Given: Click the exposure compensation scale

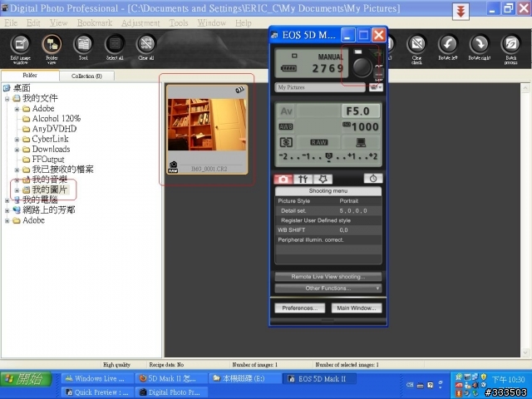Looking at the screenshot, I should tap(328, 157).
